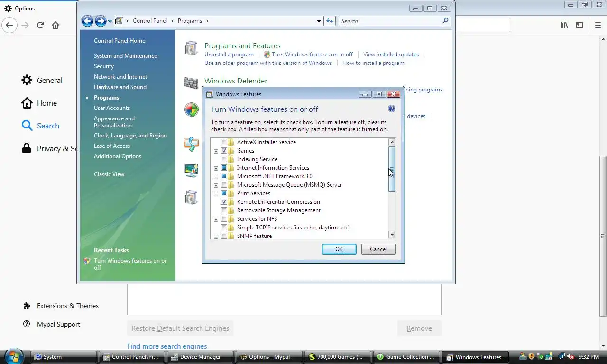The height and width of the screenshot is (364, 607).
Task: Click the Mypal browser back arrow
Action: point(9,25)
